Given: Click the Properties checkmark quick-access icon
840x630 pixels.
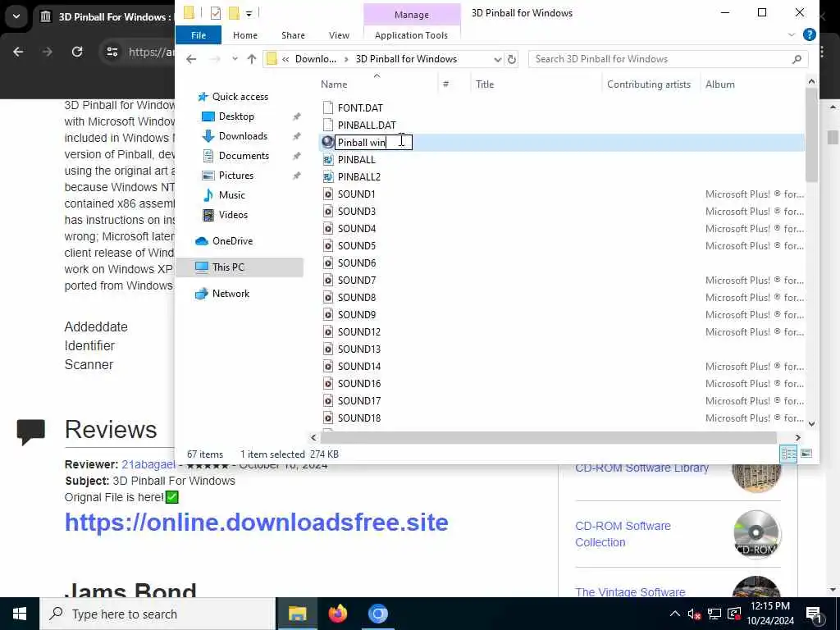Looking at the screenshot, I should [x=216, y=13].
